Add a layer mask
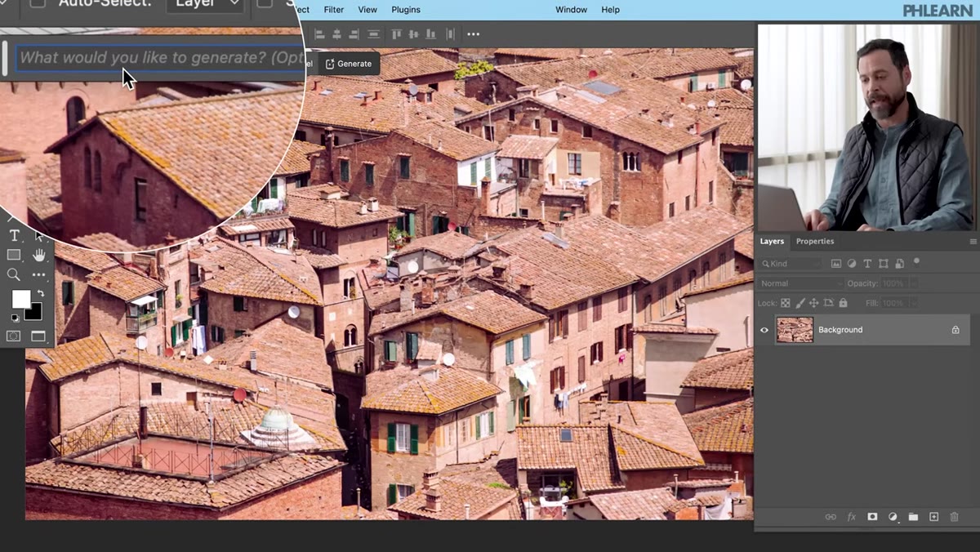 click(872, 517)
